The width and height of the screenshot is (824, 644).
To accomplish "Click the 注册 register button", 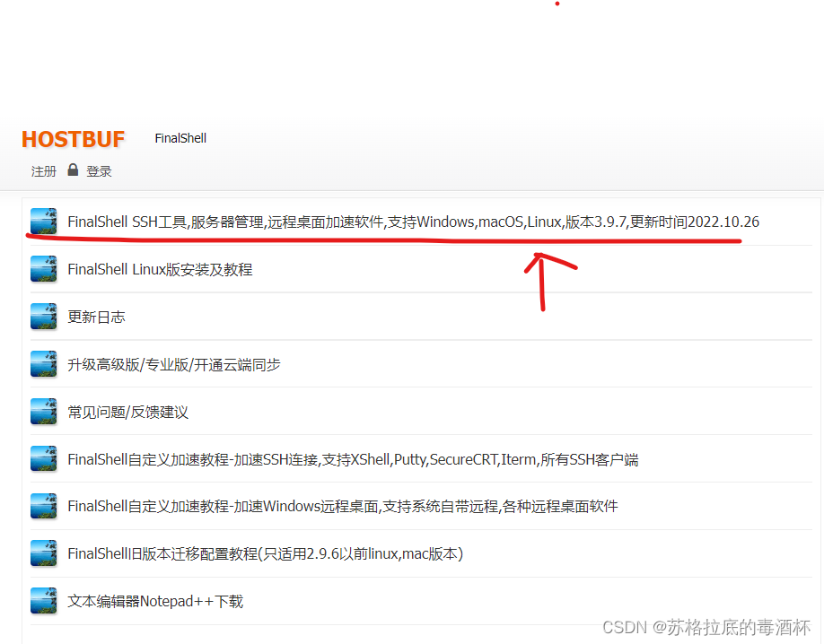I will (x=43, y=170).
